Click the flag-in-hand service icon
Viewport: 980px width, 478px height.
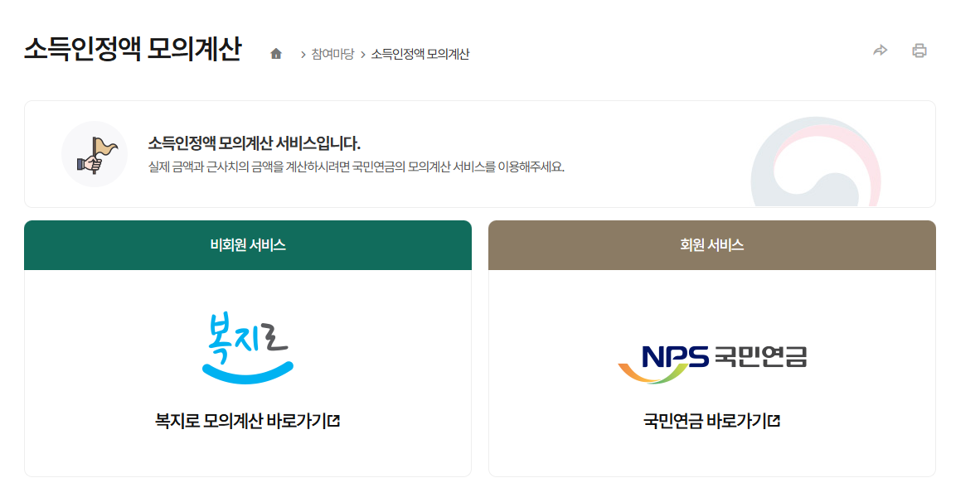pos(95,154)
